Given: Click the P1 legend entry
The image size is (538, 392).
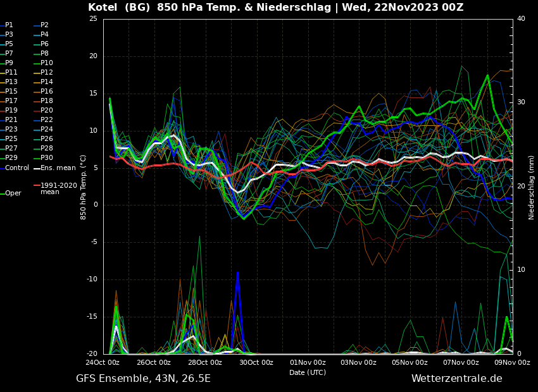Looking at the screenshot, I should pyautogui.click(x=9, y=25).
